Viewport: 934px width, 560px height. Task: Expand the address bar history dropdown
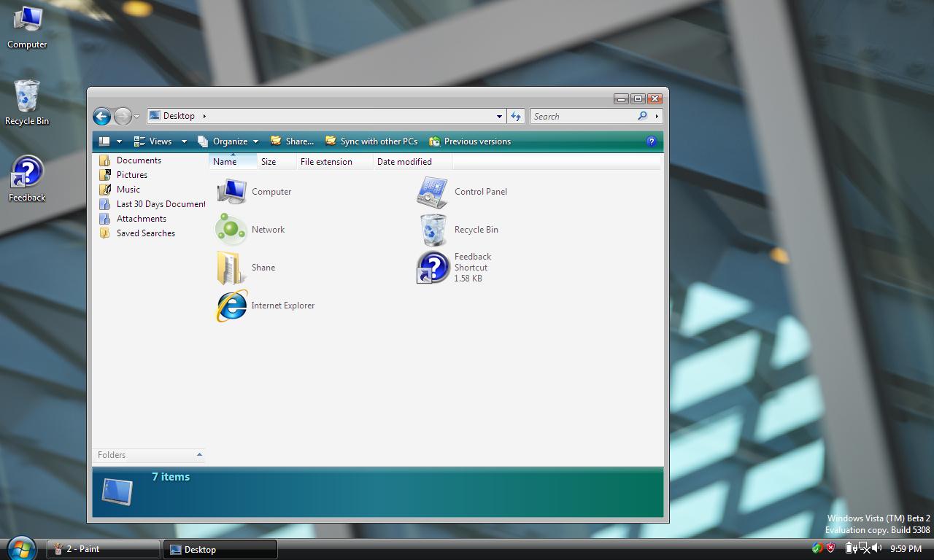point(499,116)
